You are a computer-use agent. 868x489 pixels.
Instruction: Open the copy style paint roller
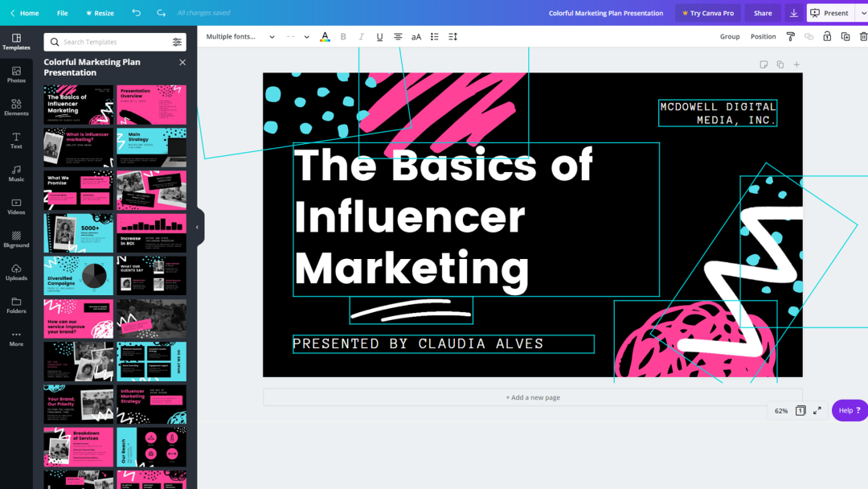(x=791, y=36)
